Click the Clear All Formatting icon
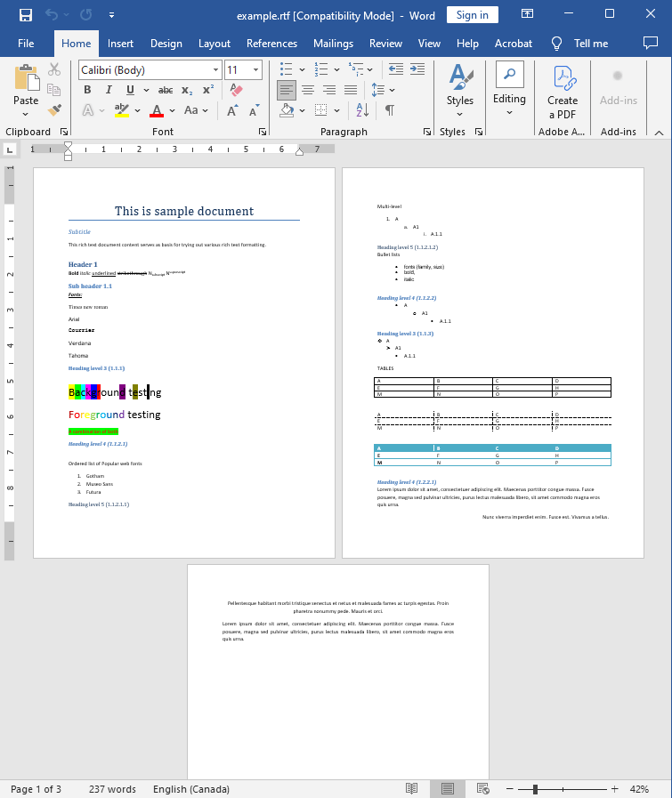Screen dimensions: 672x798 coord(236,90)
